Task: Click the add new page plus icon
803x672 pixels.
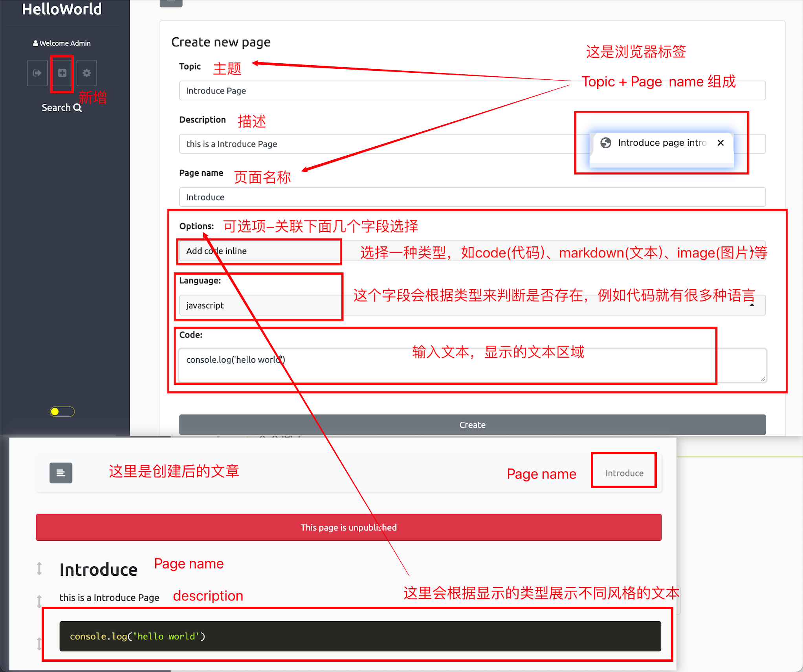Action: tap(62, 73)
